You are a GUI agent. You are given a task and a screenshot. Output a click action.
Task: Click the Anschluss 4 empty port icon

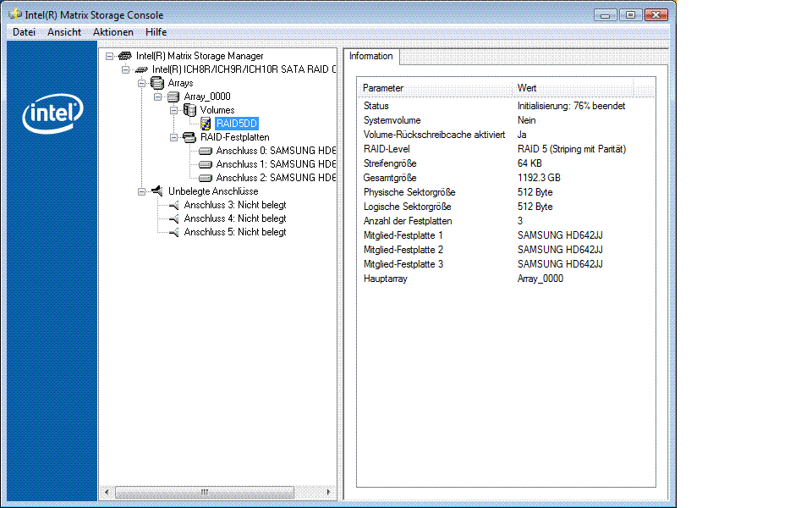coord(174,218)
